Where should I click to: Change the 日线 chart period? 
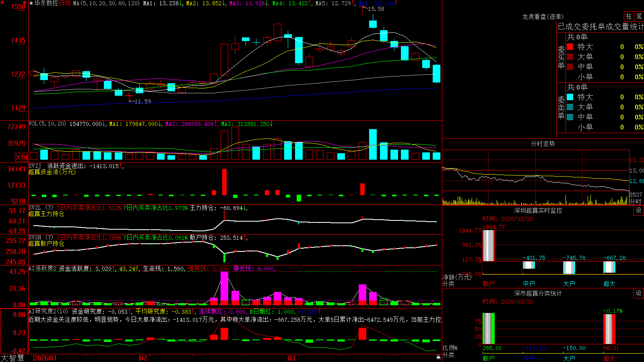point(65,3)
